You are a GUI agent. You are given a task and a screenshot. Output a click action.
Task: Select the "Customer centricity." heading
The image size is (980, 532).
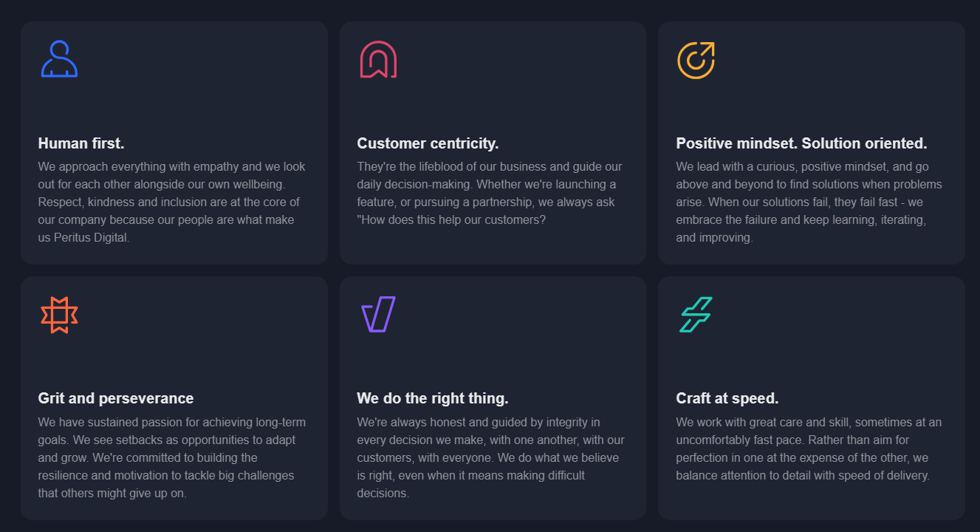click(428, 143)
